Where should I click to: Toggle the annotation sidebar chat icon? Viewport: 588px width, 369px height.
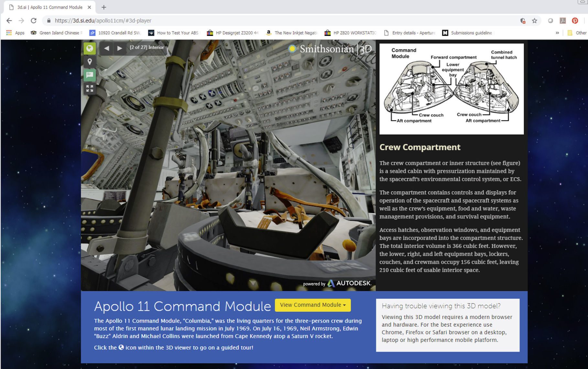click(x=90, y=75)
